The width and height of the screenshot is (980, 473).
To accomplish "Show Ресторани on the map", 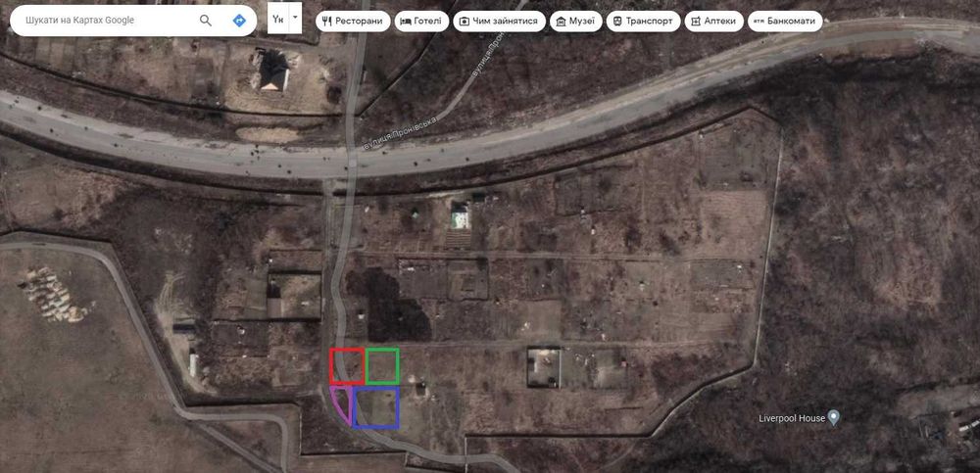I will click(x=353, y=22).
